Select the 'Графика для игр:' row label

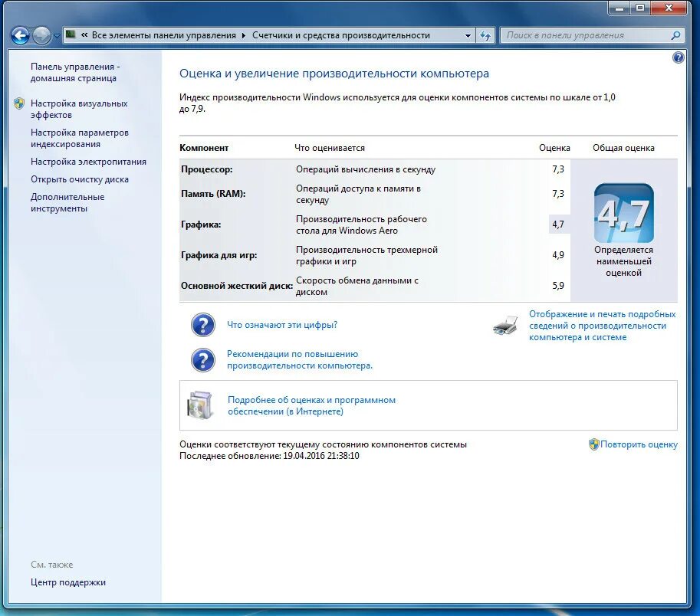219,255
